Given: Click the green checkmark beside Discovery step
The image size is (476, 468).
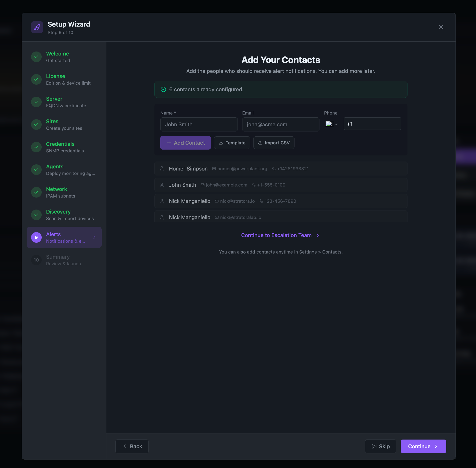Looking at the screenshot, I should click(36, 214).
